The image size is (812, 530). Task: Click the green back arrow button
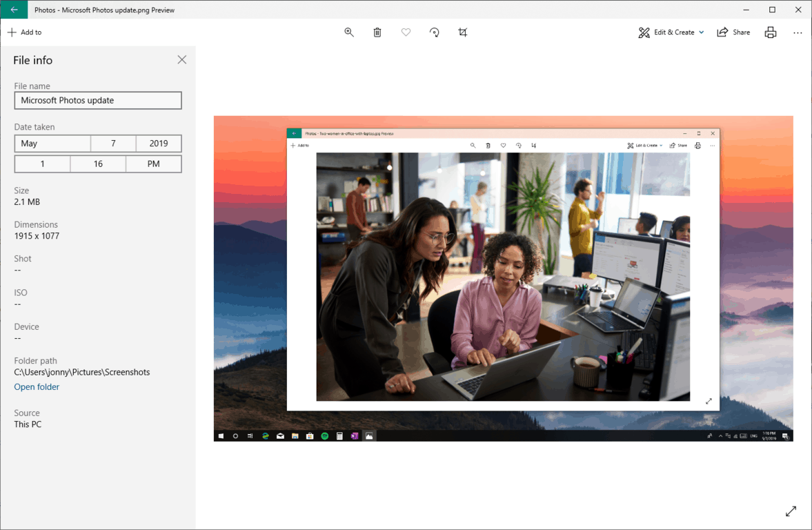pyautogui.click(x=14, y=10)
